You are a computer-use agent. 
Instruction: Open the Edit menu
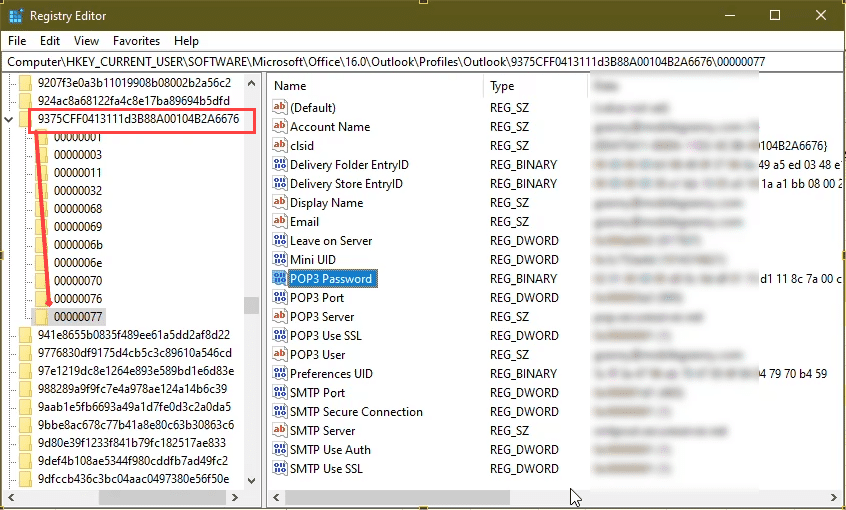(x=50, y=41)
